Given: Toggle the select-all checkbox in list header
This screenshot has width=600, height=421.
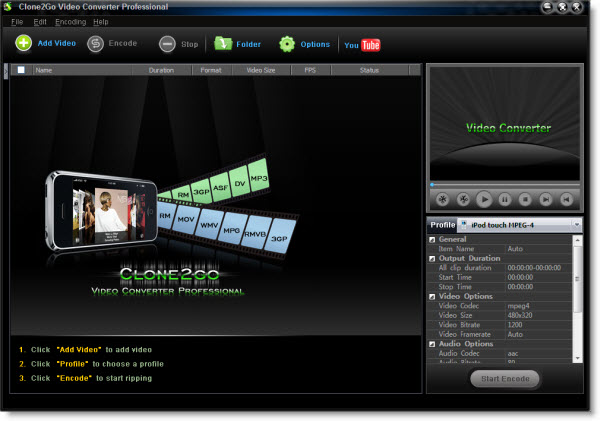Looking at the screenshot, I should [x=21, y=70].
